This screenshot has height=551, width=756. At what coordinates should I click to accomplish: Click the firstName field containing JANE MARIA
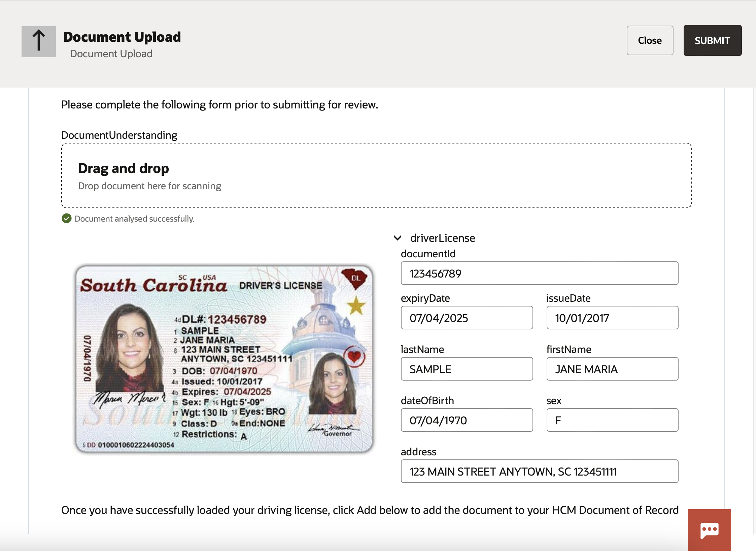(612, 369)
